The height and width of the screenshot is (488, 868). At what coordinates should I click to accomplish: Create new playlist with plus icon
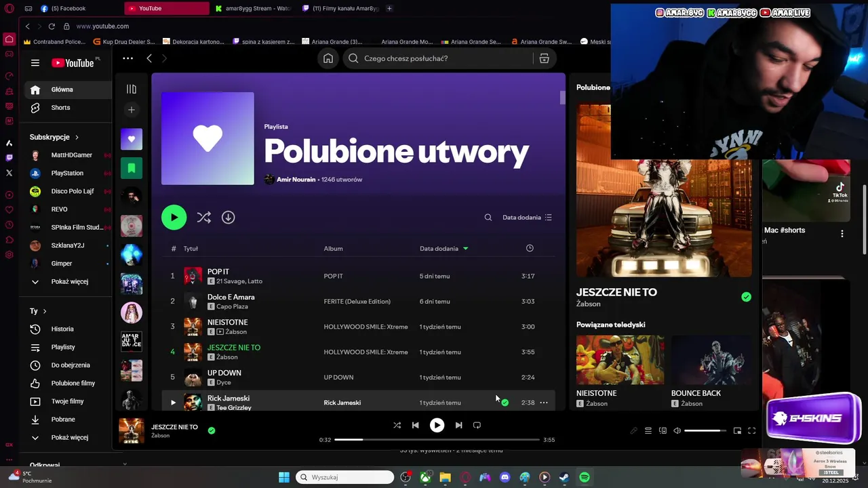coord(132,110)
